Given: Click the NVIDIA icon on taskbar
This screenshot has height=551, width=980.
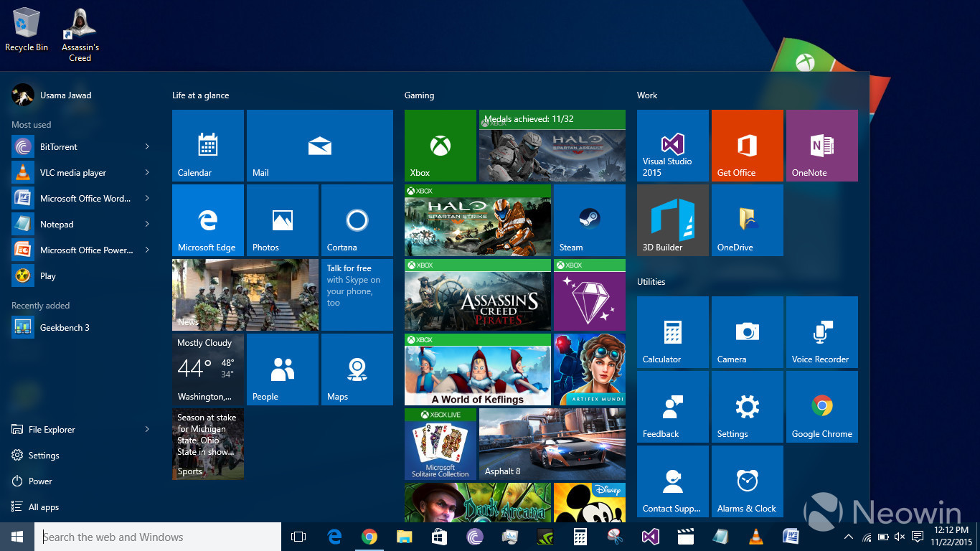Looking at the screenshot, I should click(545, 537).
